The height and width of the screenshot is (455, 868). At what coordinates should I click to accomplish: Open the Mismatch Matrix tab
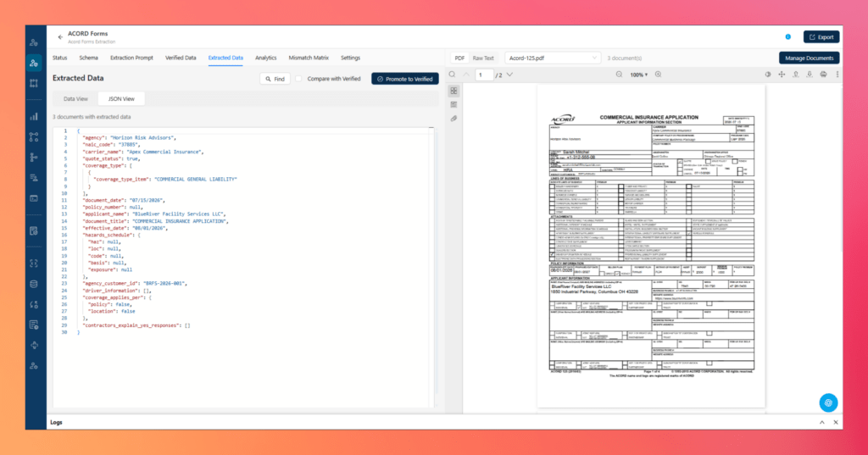(x=309, y=58)
